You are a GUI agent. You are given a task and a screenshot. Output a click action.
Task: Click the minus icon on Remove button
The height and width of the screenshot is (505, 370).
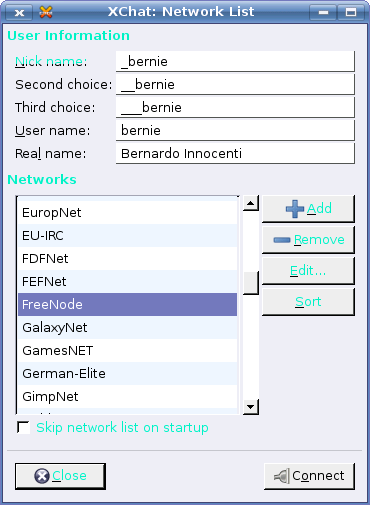click(282, 240)
